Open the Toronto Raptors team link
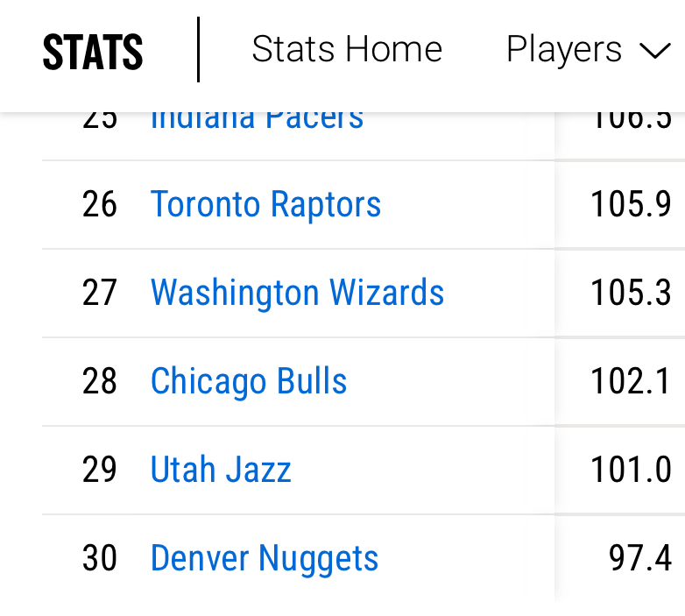This screenshot has width=685, height=616. click(265, 204)
